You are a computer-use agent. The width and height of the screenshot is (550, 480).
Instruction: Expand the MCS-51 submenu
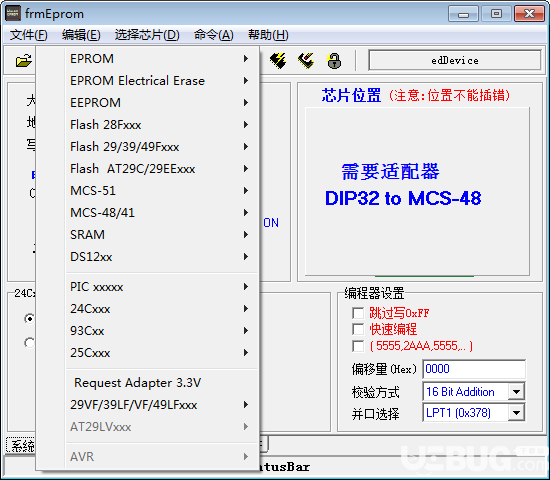coord(161,191)
